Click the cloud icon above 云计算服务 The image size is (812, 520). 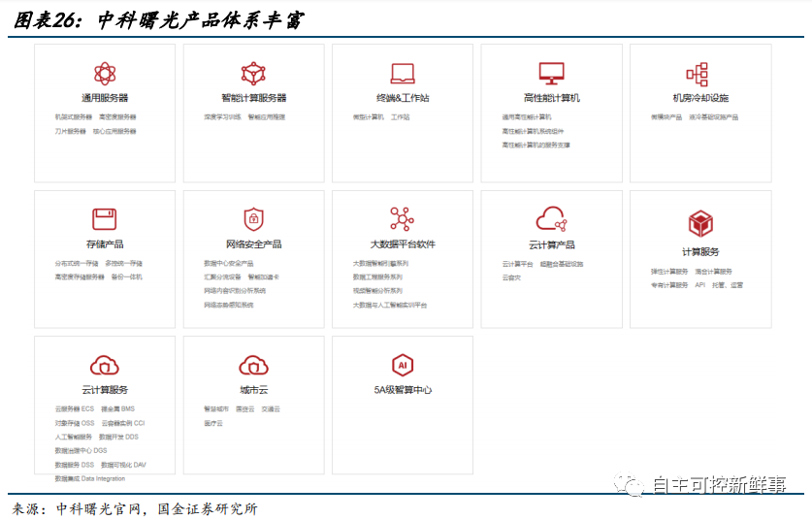pyautogui.click(x=105, y=365)
